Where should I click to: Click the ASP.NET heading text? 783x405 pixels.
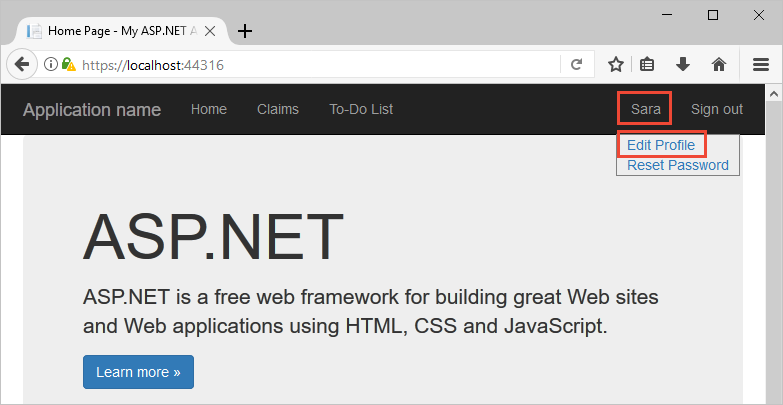213,238
